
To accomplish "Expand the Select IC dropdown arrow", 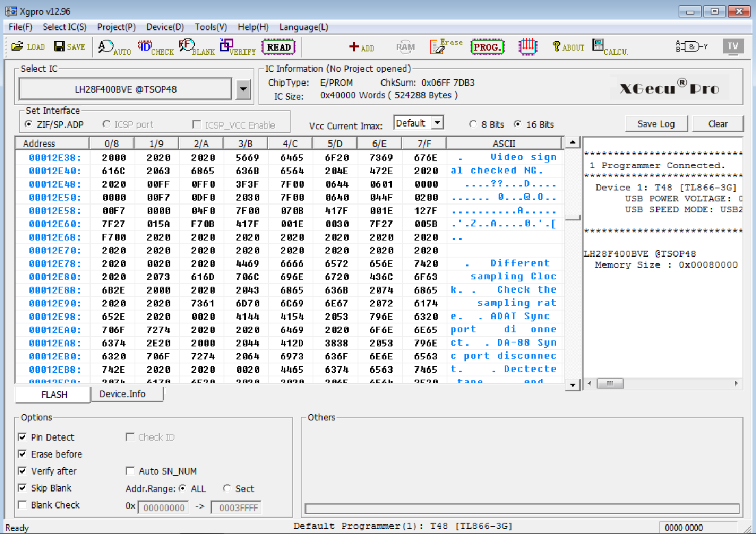I will click(243, 89).
